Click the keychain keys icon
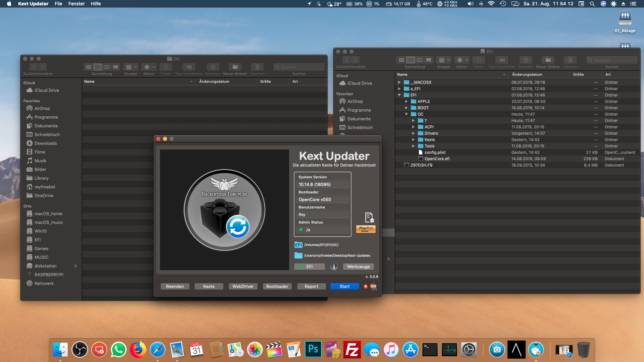Image resolution: width=644 pixels, height=362 pixels. [373, 287]
